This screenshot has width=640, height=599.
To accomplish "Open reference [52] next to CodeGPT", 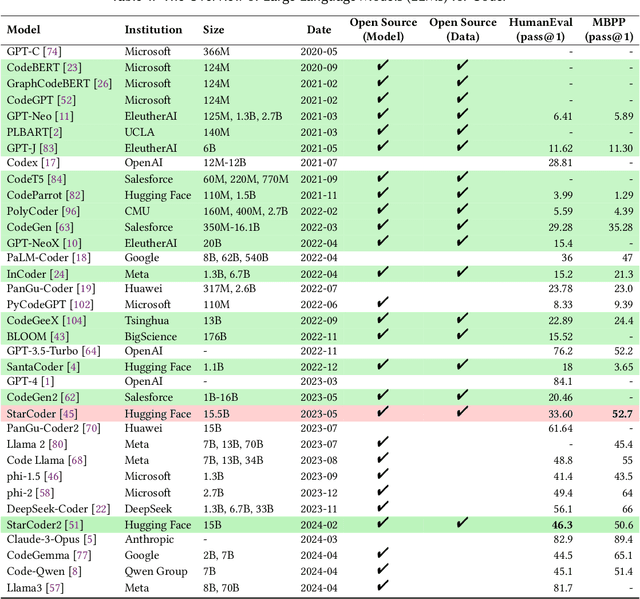I will point(67,100).
